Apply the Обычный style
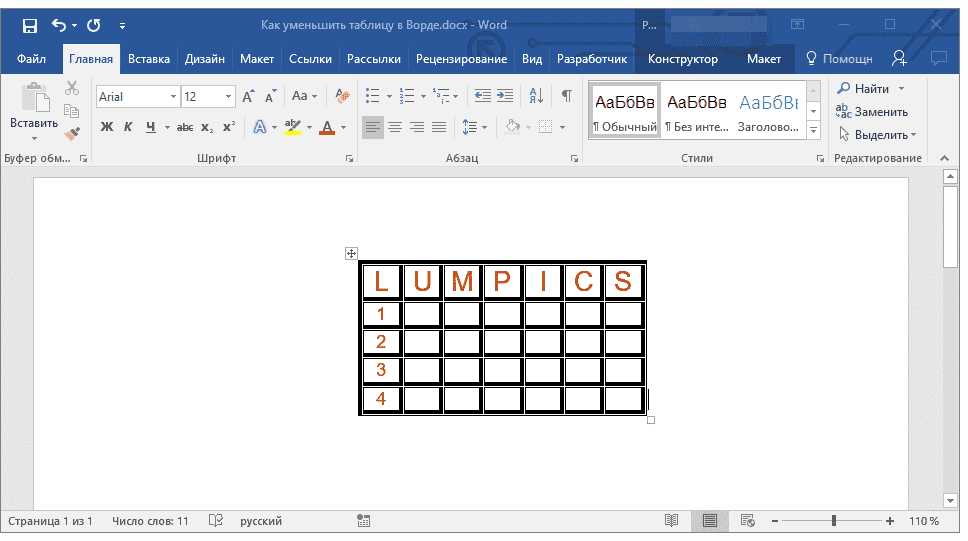 coord(625,111)
